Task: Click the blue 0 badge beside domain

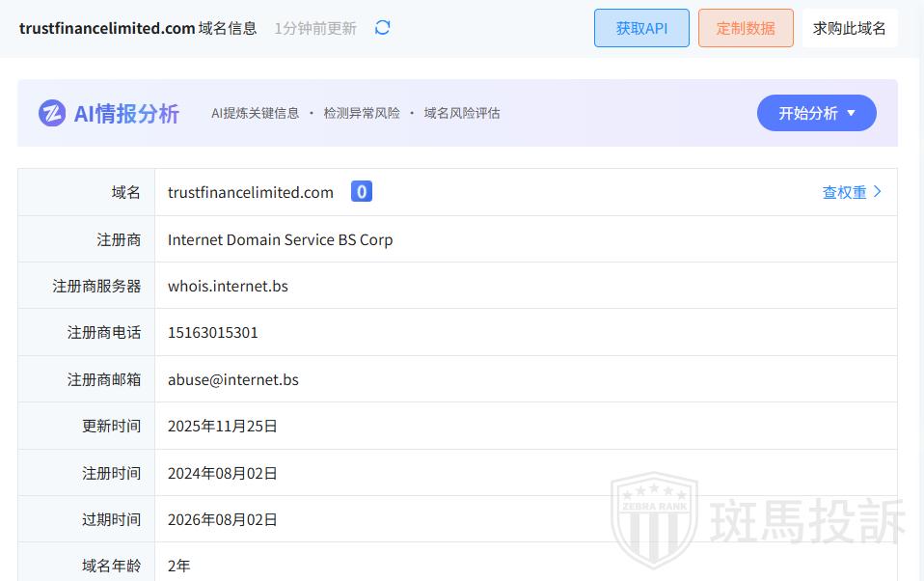Action: click(x=362, y=192)
